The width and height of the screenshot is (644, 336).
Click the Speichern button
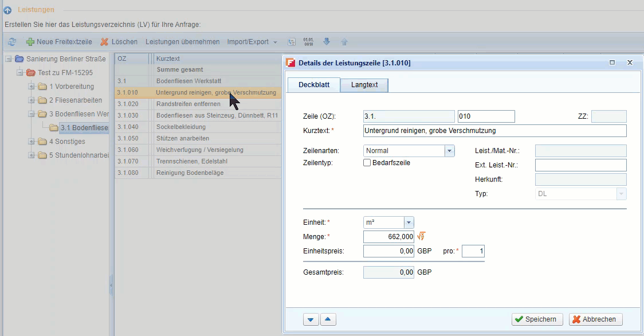pos(537,319)
